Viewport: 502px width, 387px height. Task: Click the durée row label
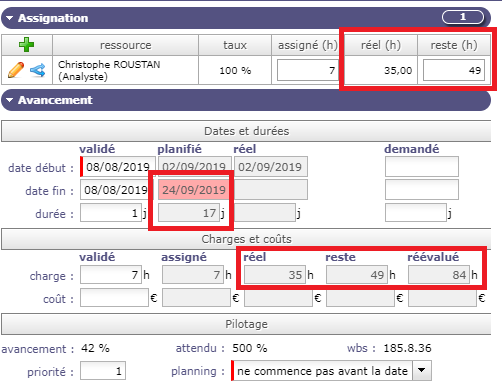coord(54,214)
